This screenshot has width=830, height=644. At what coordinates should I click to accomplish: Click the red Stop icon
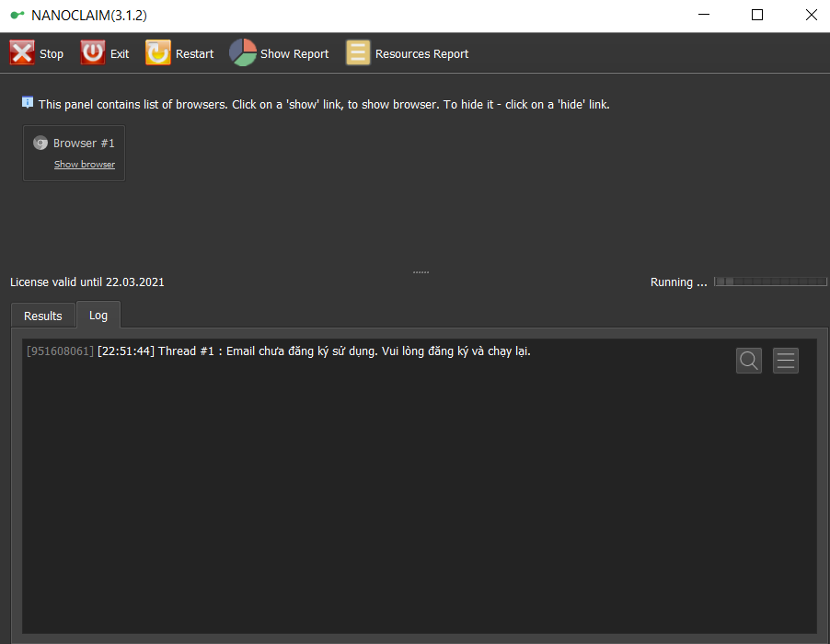[x=22, y=53]
